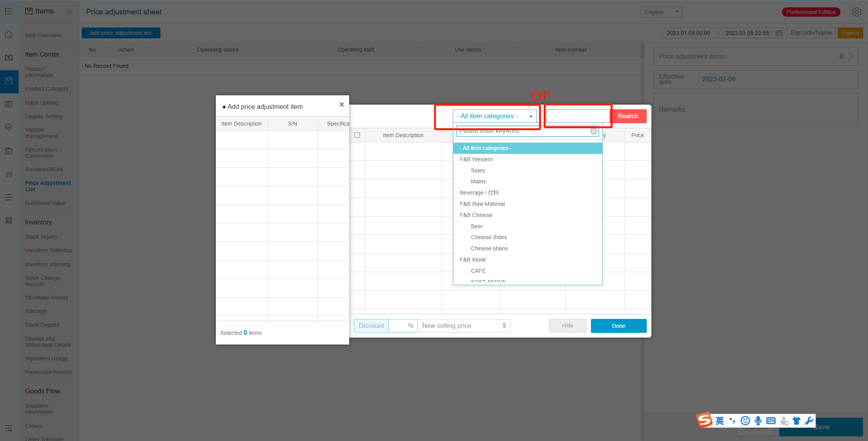Viewport: 868px width, 441px height.
Task: Open the calendar icon beside date range
Action: (x=778, y=33)
